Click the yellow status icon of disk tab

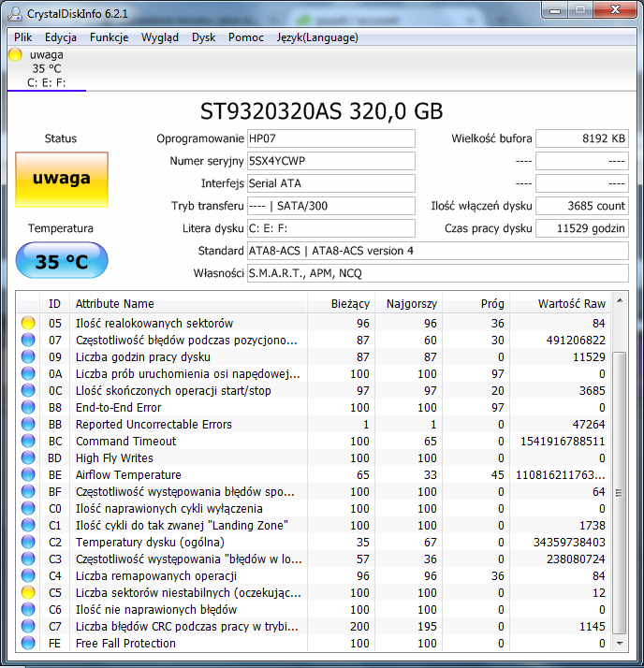tap(15, 54)
